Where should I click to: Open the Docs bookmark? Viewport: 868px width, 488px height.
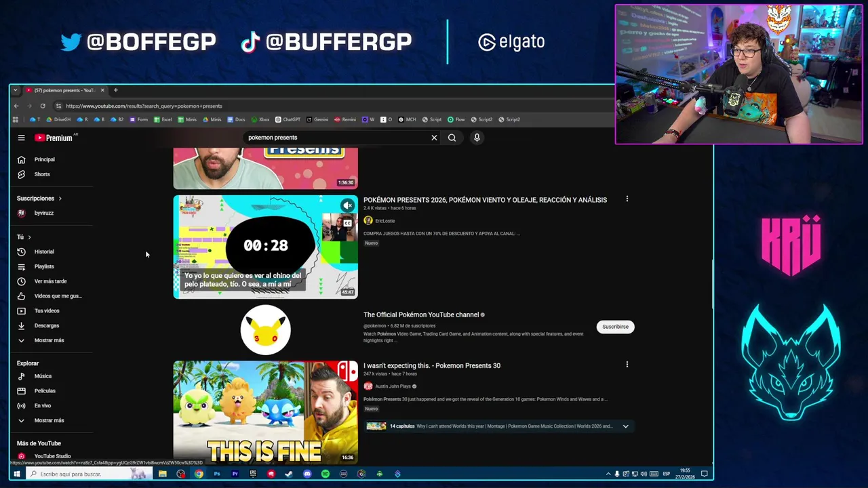point(237,119)
